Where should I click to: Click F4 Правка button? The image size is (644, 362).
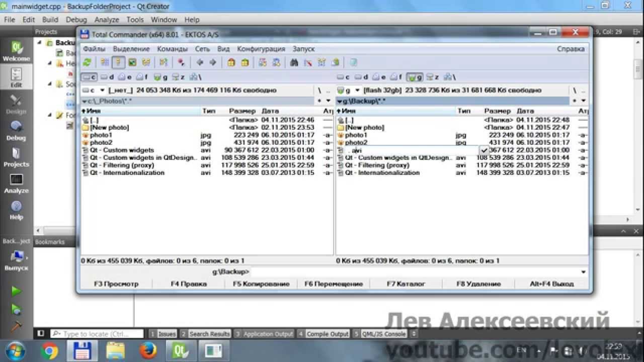189,284
